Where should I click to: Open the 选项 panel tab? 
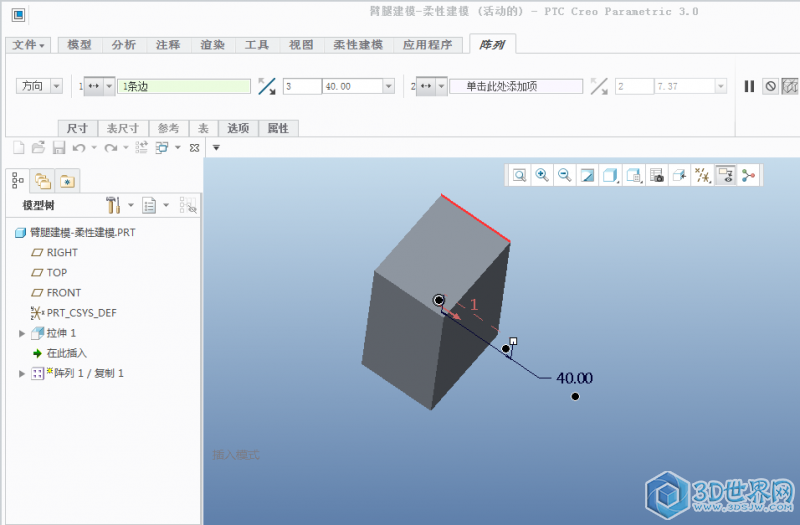(238, 129)
